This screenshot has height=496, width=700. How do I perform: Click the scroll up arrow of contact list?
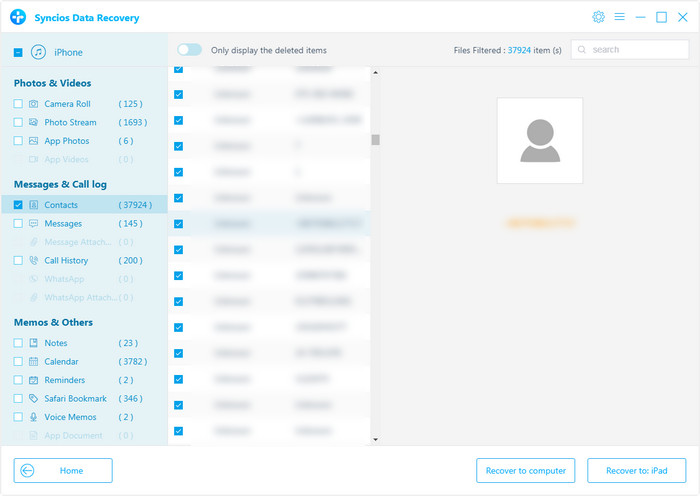(375, 73)
